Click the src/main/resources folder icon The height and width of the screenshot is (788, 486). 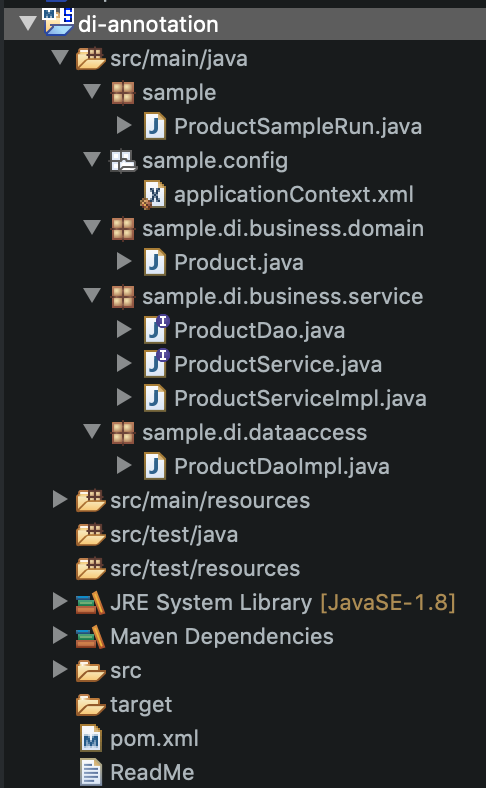point(90,501)
